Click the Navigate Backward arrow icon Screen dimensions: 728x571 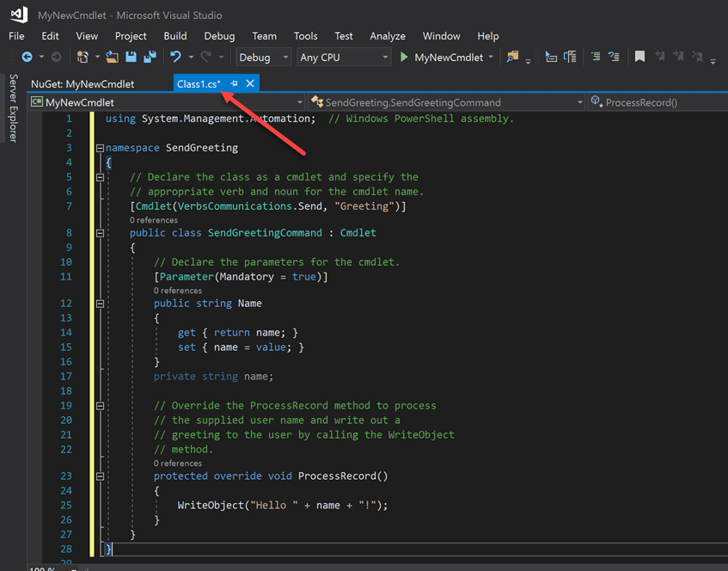[x=27, y=58]
